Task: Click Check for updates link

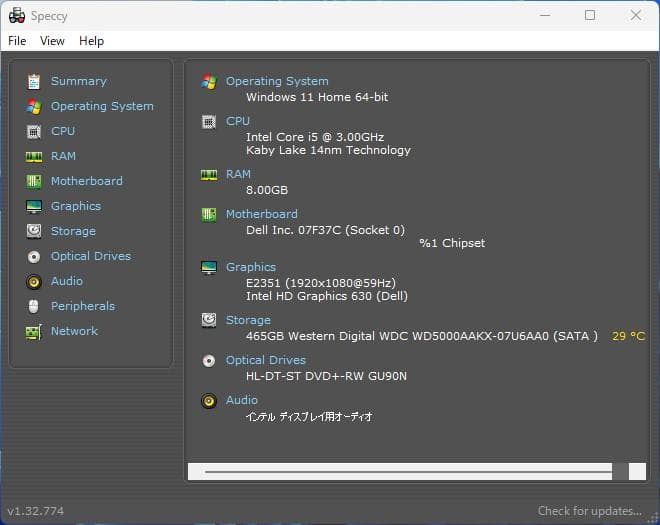Action: pos(590,511)
